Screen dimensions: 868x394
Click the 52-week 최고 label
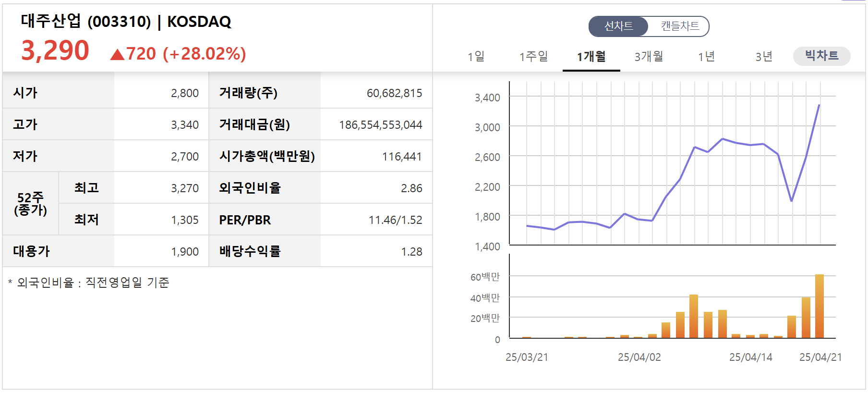coord(86,188)
